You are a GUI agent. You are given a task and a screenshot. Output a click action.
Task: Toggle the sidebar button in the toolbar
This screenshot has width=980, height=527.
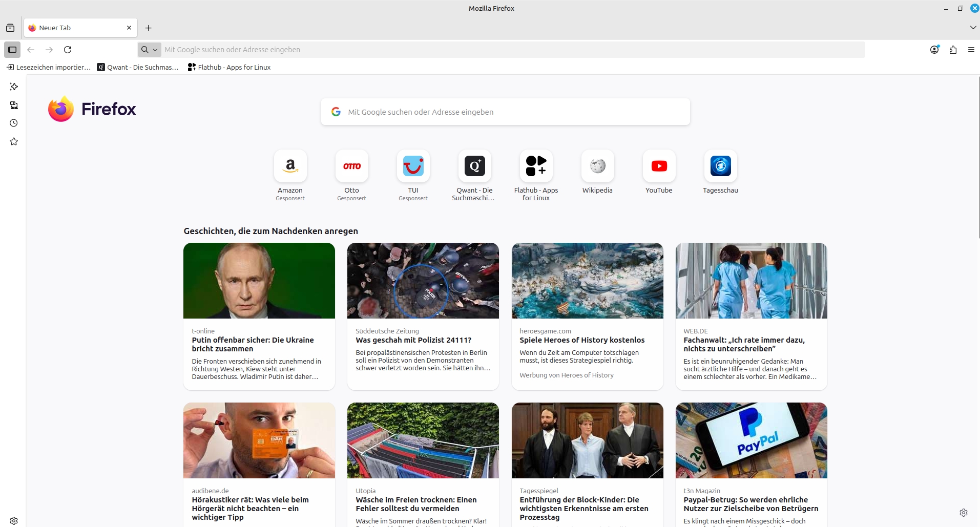[12, 50]
